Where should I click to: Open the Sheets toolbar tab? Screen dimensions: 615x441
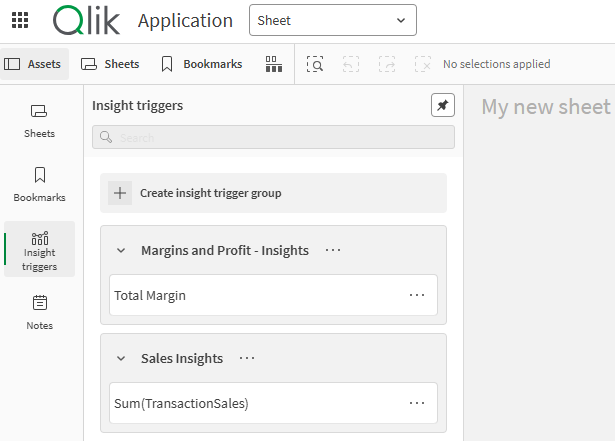pos(110,64)
